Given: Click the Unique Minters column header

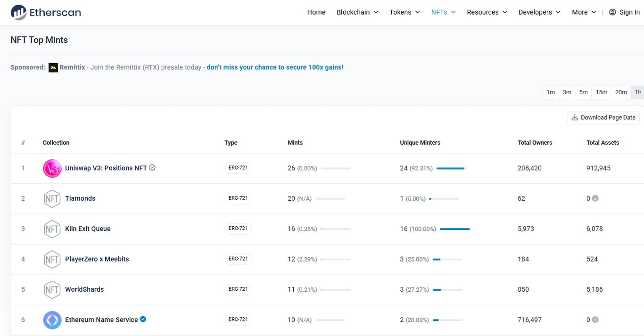Looking at the screenshot, I should tap(420, 143).
